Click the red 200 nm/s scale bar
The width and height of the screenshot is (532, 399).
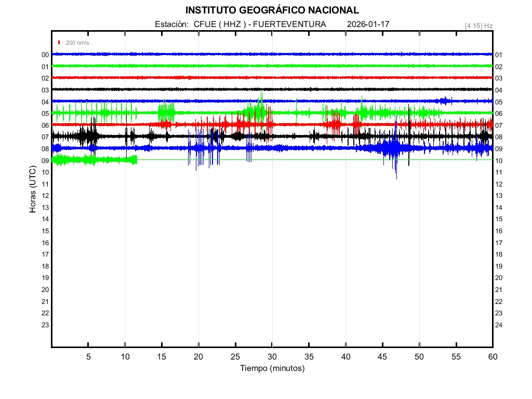tap(59, 43)
